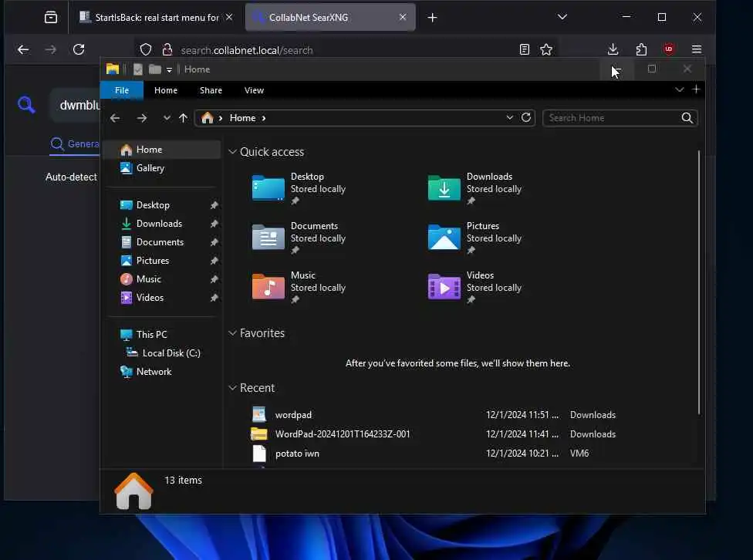Open browser downloads panel
This screenshot has height=560, width=753.
(x=613, y=49)
